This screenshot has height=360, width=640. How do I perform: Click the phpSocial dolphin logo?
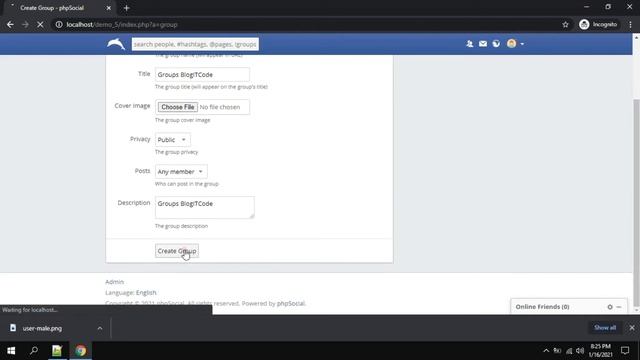116,44
